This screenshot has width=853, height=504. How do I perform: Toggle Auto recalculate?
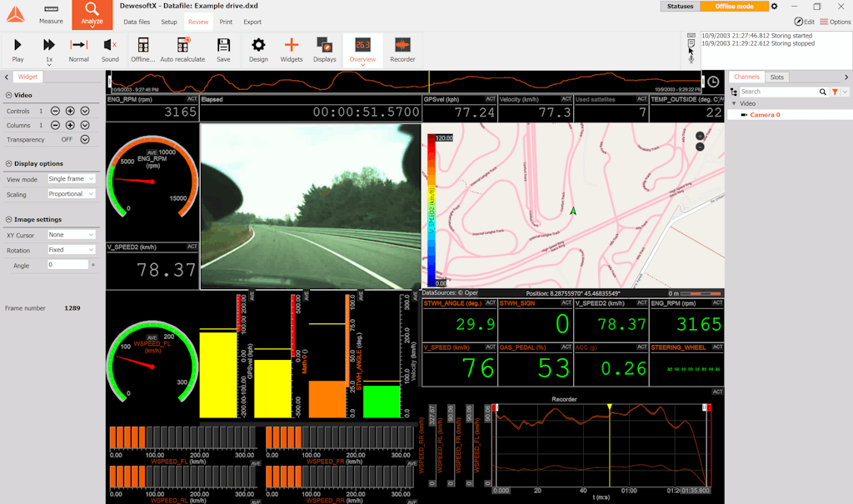click(x=182, y=50)
